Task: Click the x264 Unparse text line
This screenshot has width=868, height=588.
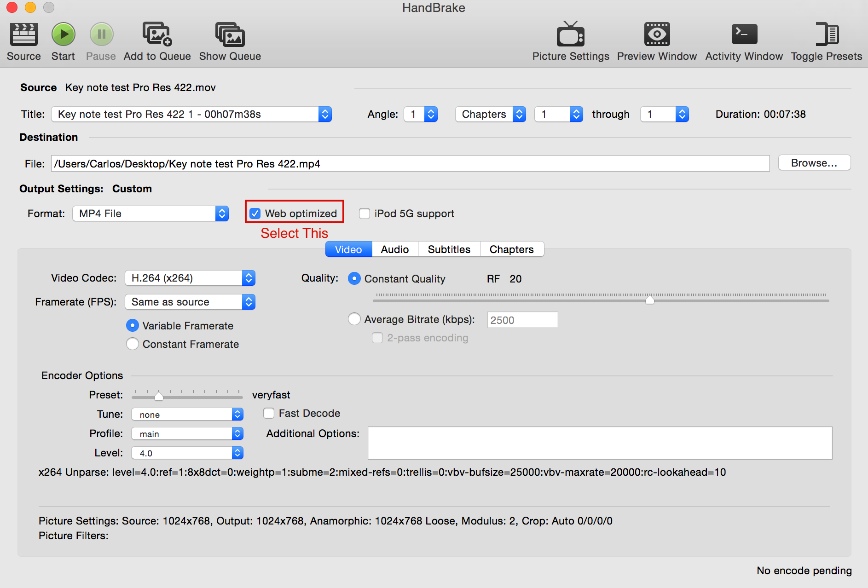Action: [x=382, y=472]
